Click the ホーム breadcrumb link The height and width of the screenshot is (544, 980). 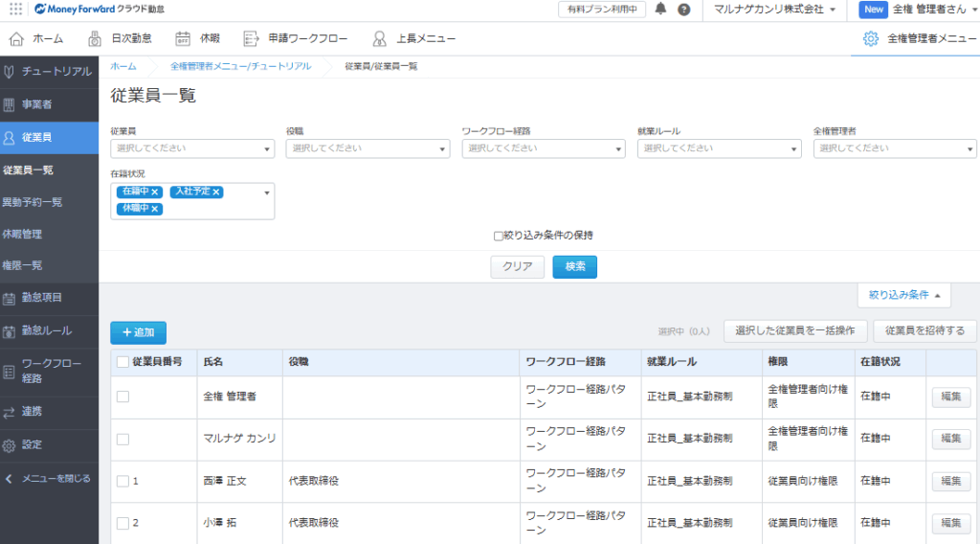pos(122,66)
